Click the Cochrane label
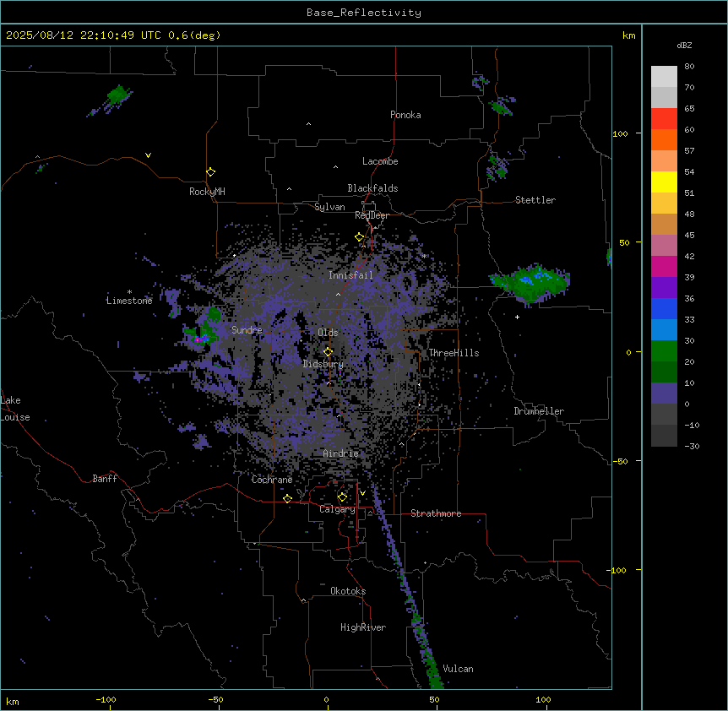 [x=272, y=480]
